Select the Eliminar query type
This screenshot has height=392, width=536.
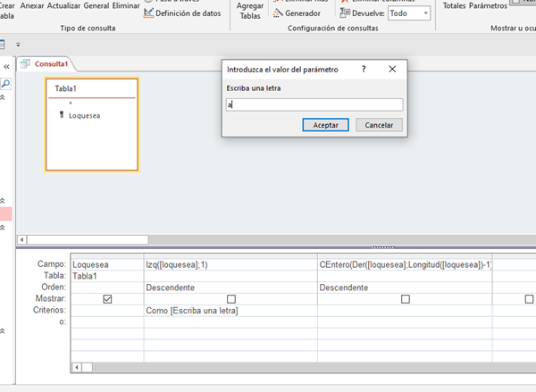pyautogui.click(x=126, y=6)
